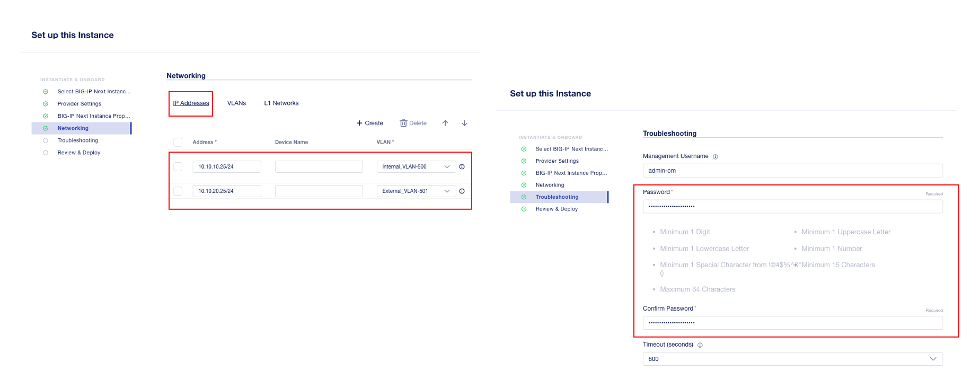980x388 pixels.
Task: Switch to the L1 Networks tab
Action: 281,103
